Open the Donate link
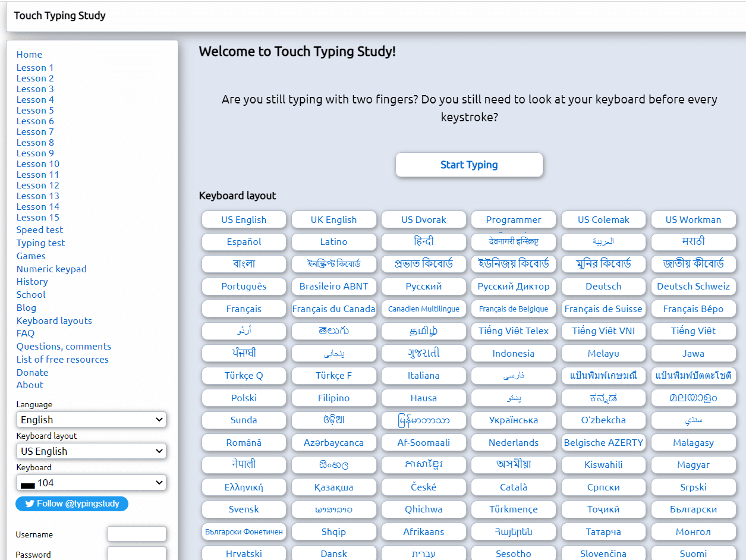The image size is (746, 560). 32,373
